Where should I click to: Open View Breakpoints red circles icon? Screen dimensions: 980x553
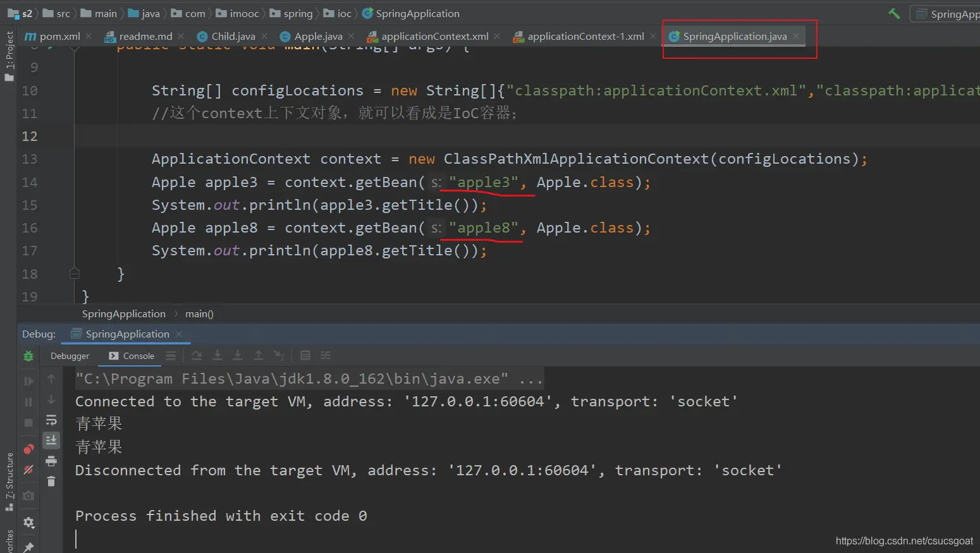click(28, 449)
